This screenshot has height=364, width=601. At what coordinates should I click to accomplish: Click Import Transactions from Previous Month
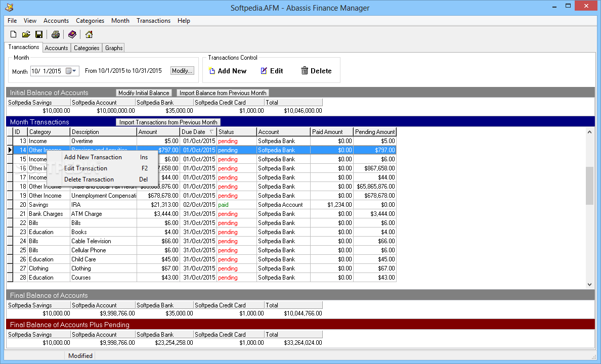point(168,122)
